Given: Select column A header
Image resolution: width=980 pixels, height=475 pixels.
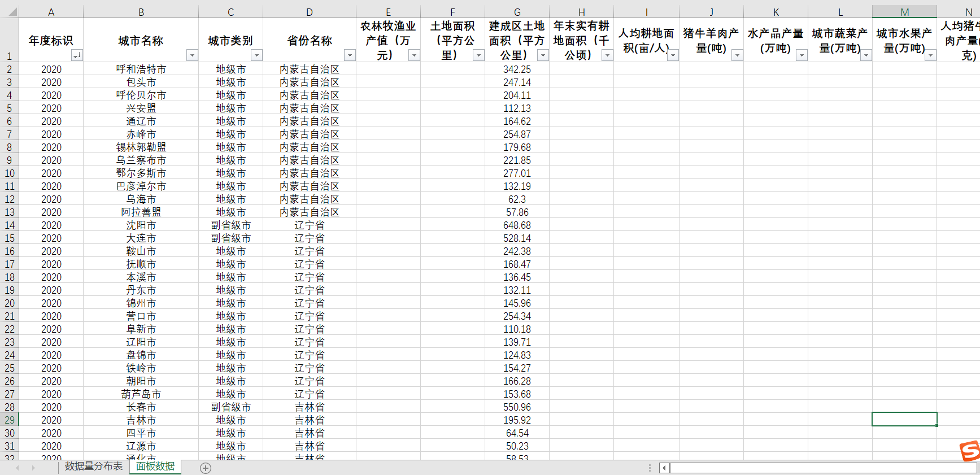Looking at the screenshot, I should coord(51,12).
